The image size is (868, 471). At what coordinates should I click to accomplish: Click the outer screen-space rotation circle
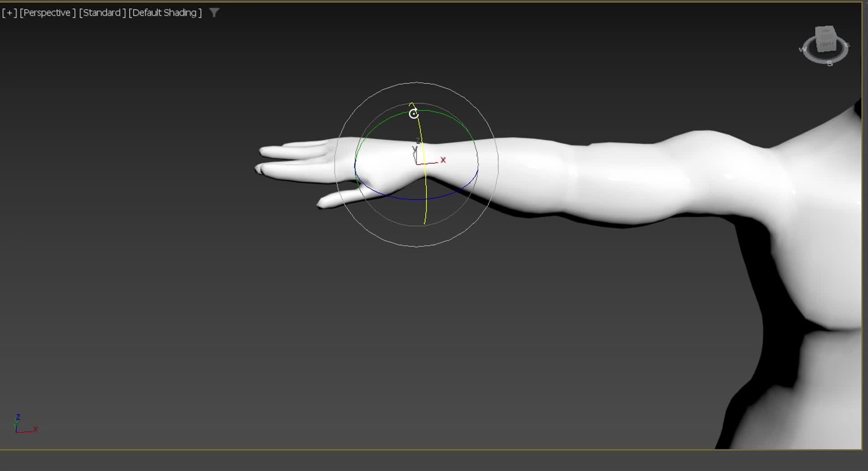(x=418, y=83)
